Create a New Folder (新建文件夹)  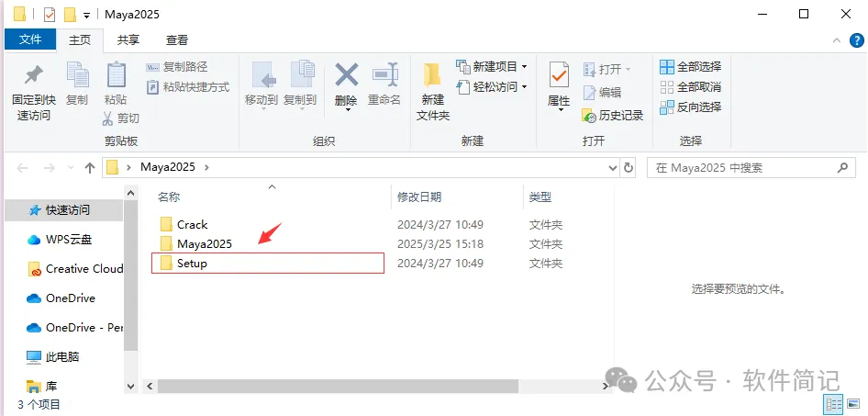coord(433,92)
